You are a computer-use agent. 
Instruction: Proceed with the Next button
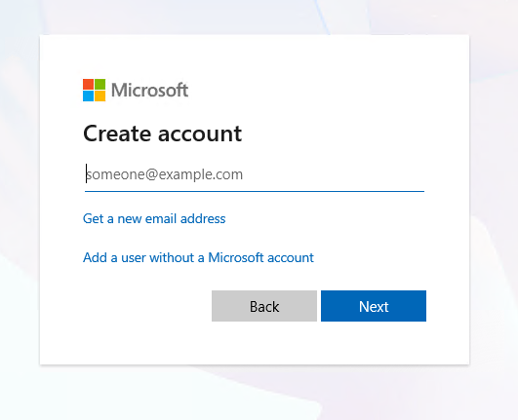(x=374, y=306)
